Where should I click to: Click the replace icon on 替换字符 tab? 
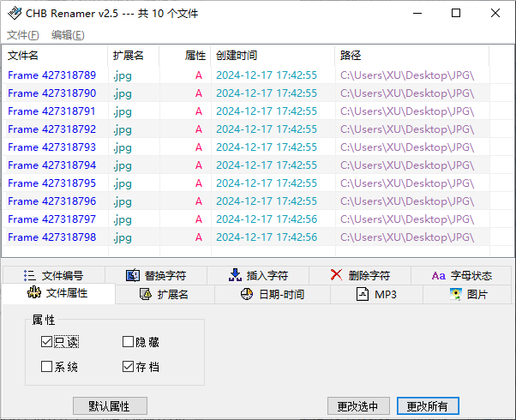pos(133,275)
